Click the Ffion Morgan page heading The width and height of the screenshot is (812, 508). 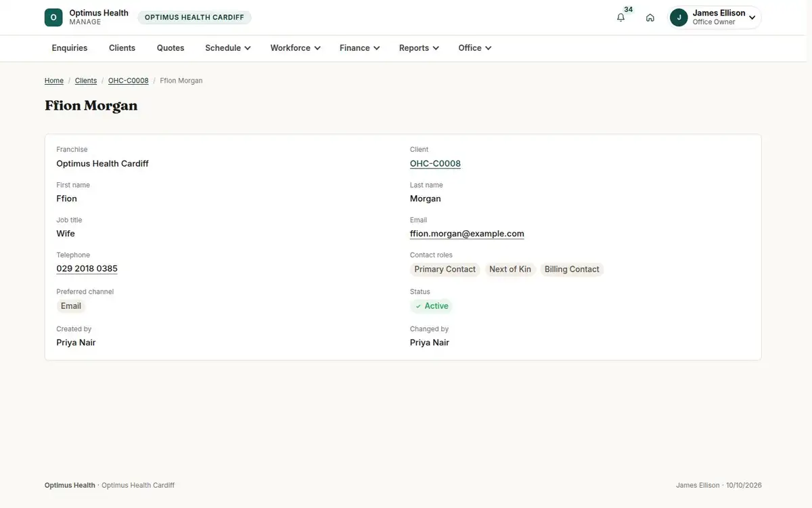[91, 106]
